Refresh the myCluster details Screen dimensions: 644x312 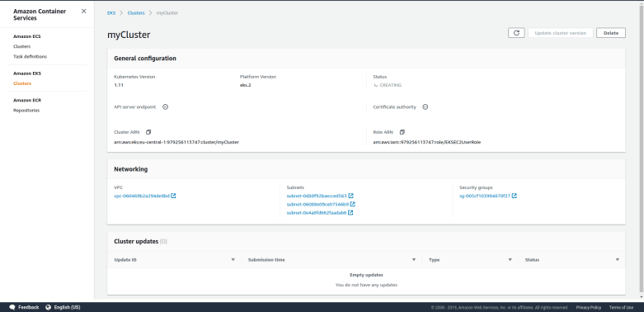[x=516, y=33]
